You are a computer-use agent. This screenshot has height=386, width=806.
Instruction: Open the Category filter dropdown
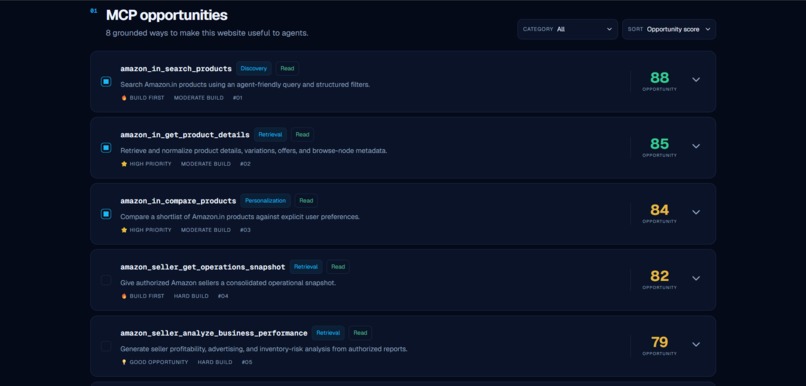pyautogui.click(x=567, y=29)
